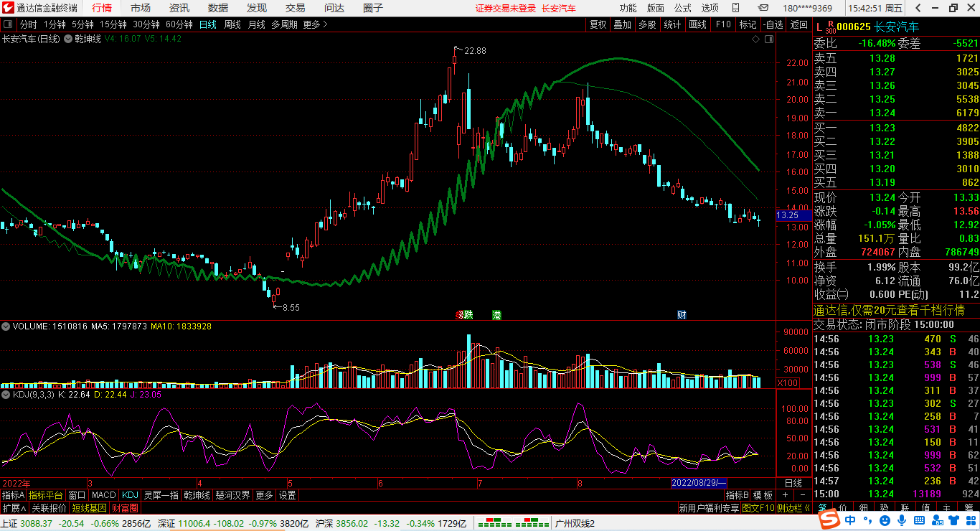Switch to 15分钟 chart period

[113, 24]
